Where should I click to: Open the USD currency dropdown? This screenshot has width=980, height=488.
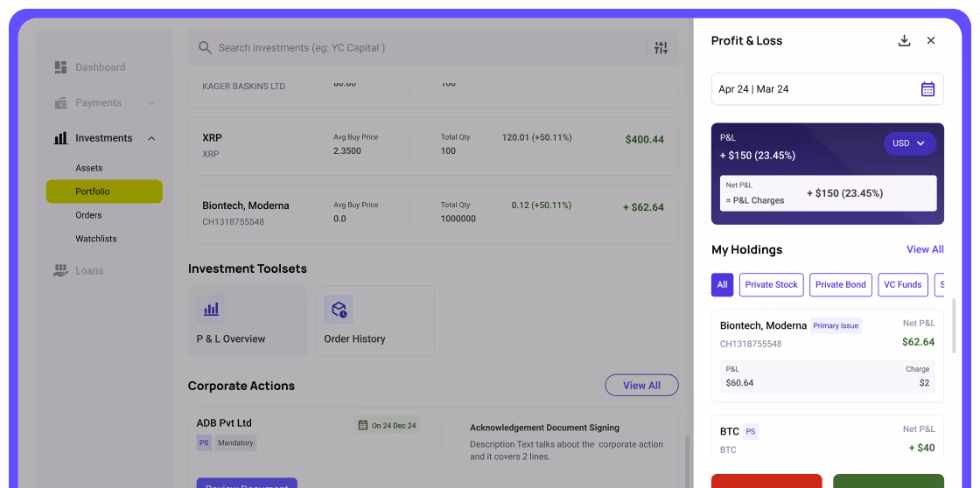coord(909,143)
